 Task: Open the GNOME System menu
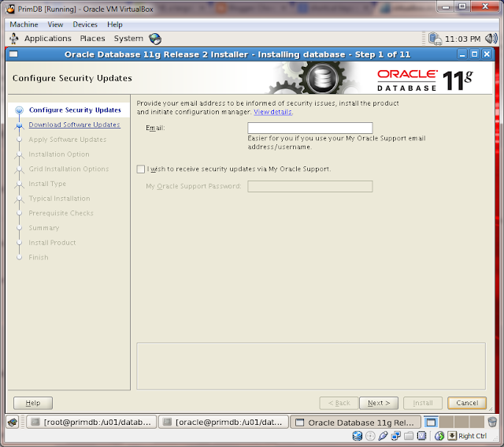[x=128, y=39]
